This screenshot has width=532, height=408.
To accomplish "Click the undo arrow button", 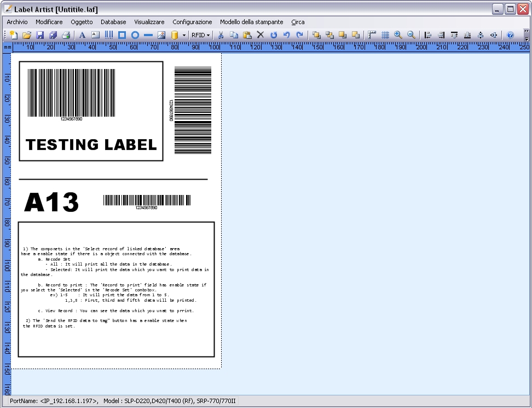I will (x=286, y=35).
